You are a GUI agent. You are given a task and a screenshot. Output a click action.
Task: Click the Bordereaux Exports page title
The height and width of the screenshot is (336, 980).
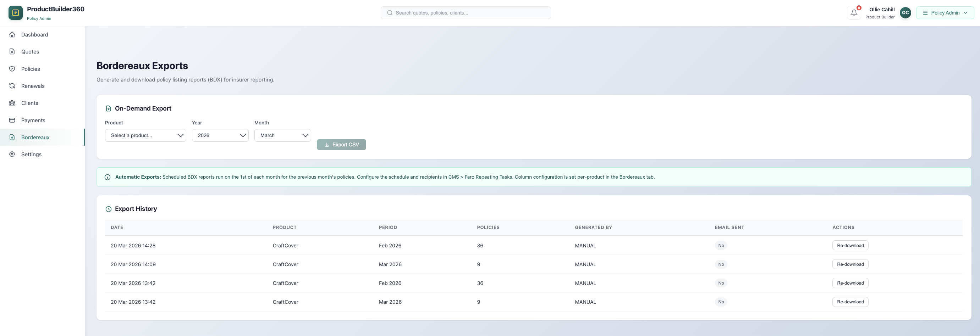coord(142,66)
